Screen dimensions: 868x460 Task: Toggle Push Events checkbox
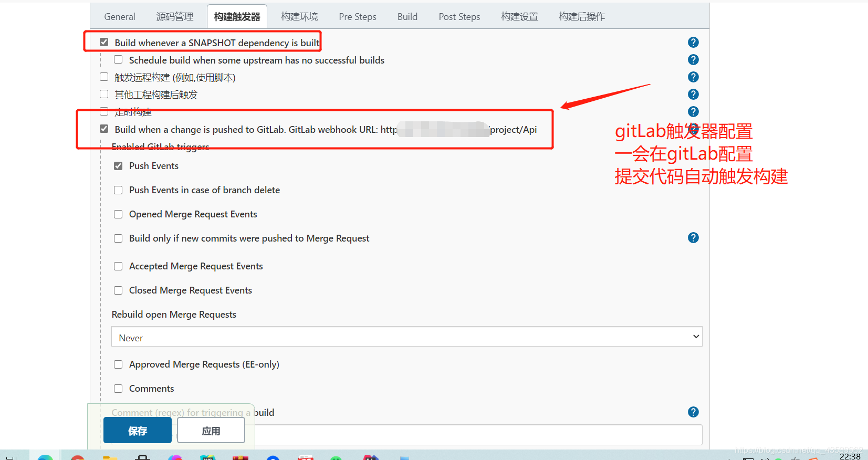(x=118, y=166)
